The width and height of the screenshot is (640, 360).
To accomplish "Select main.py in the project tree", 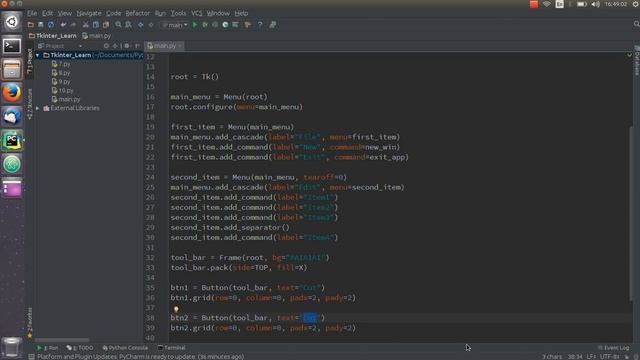I will tap(66, 99).
